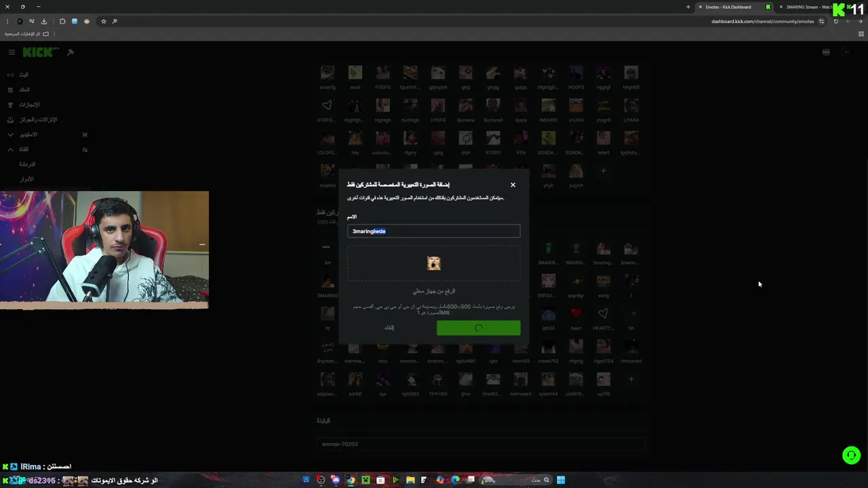Open Copilot from the taskbar
The height and width of the screenshot is (488, 868).
(x=440, y=480)
